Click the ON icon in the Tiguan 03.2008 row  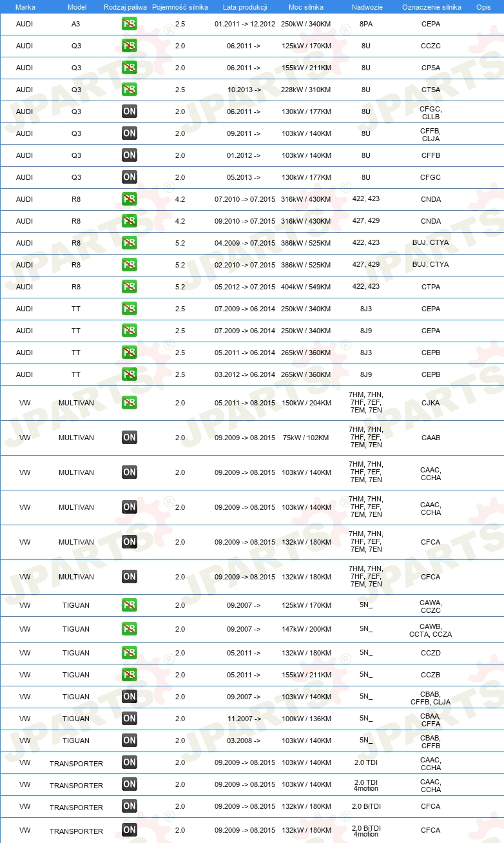(x=130, y=741)
